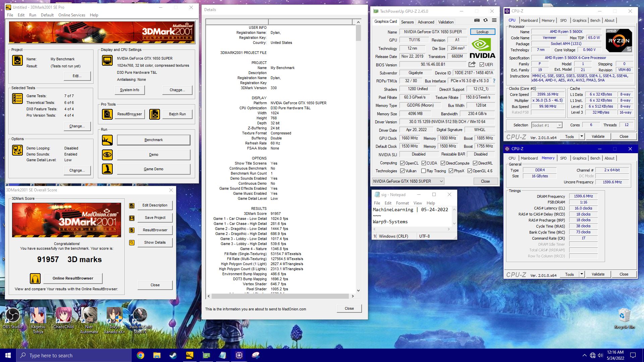The width and height of the screenshot is (644, 362).
Task: Open the Socket #1 selection dropdown in CPU-Z
Action: (547, 125)
